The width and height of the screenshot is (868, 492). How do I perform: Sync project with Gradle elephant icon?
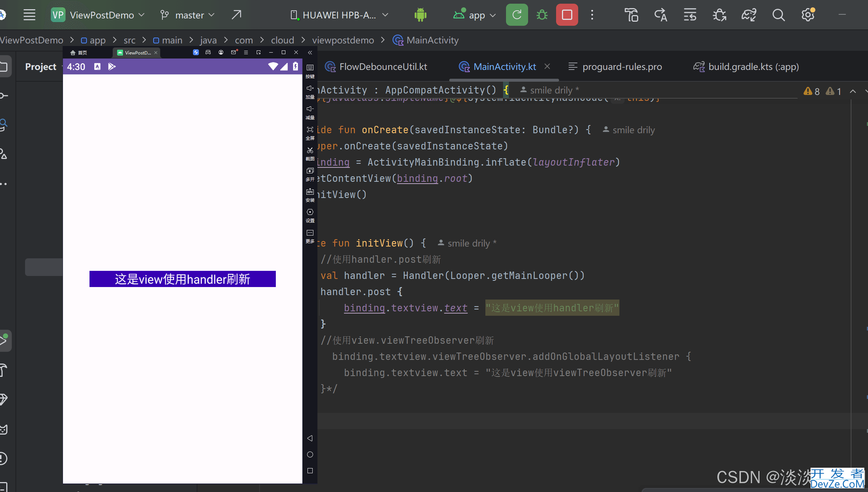[x=749, y=15]
